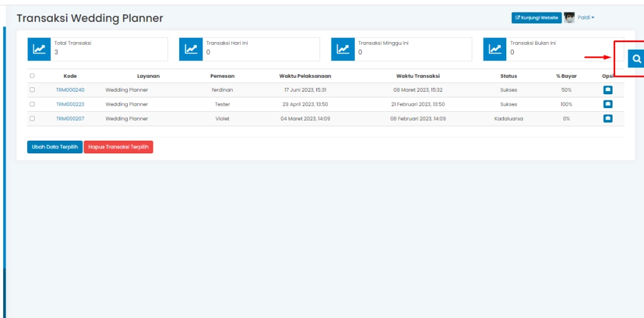Open options icon for transaction TRM000240
This screenshot has width=644, height=318.
(608, 90)
